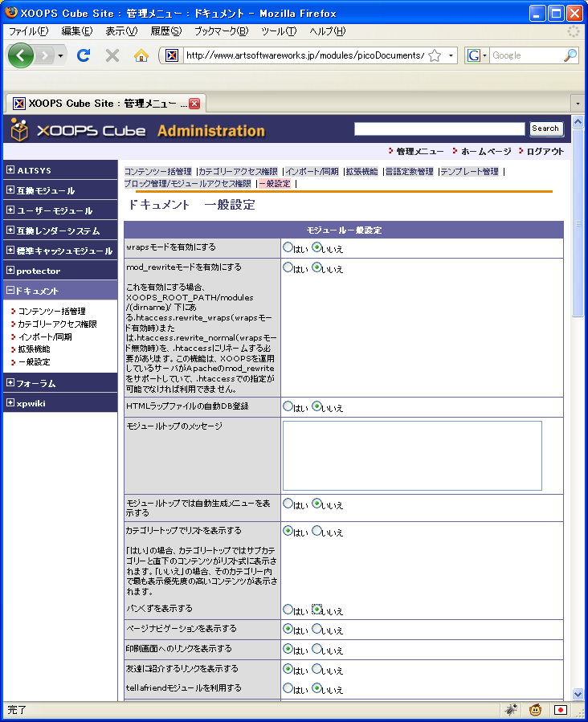This screenshot has width=588, height=722.
Task: Click the Home icon in the toolbar
Action: (141, 55)
